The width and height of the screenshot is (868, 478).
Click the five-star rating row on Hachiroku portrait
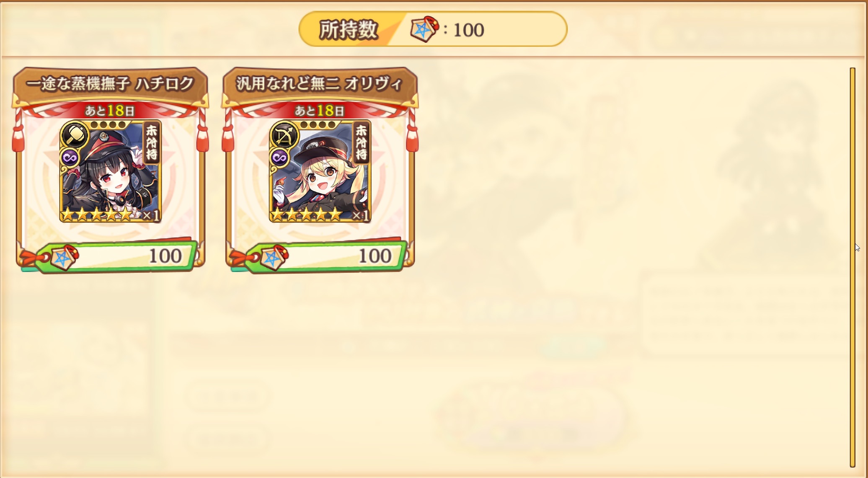click(x=97, y=215)
